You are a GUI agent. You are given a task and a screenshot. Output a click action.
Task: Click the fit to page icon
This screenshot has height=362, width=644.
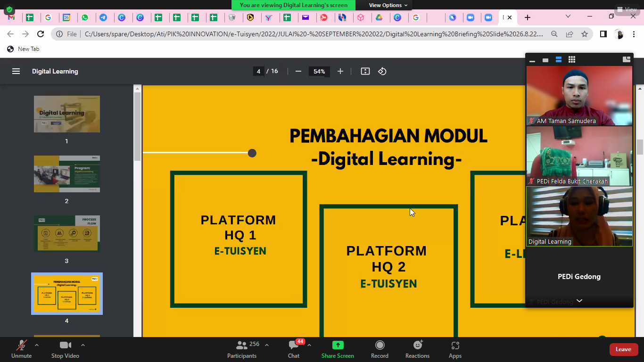tap(365, 71)
